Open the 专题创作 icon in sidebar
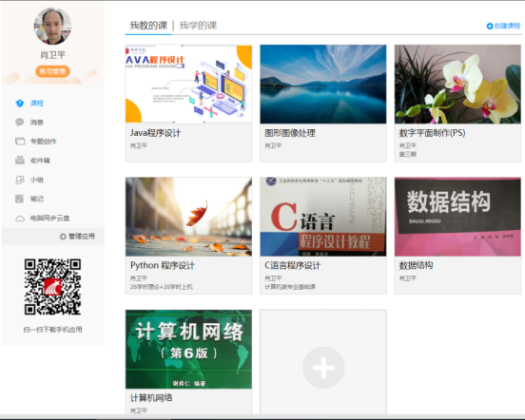 (x=20, y=142)
